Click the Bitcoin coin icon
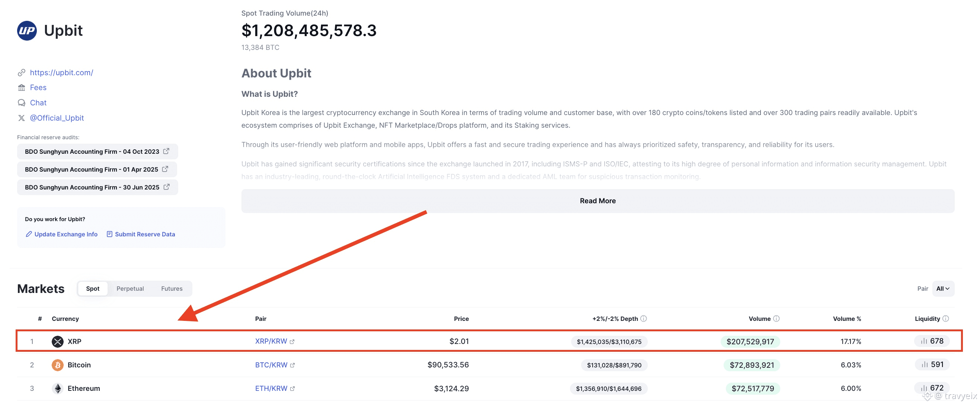The image size is (980, 405). [x=57, y=365]
